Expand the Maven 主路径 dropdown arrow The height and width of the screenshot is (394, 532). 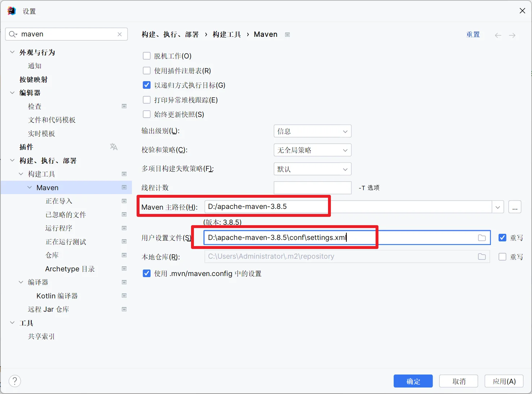coord(497,207)
